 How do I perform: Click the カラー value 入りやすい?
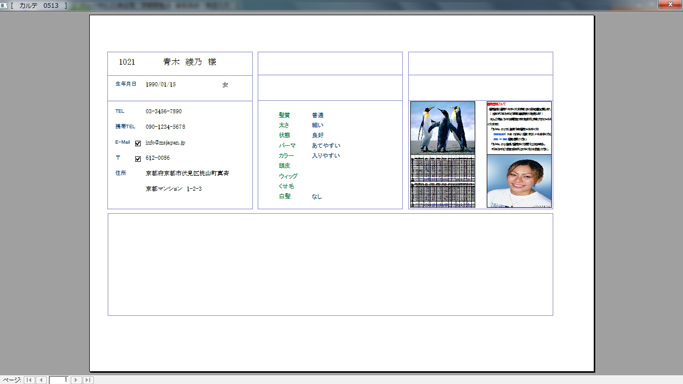(x=326, y=155)
